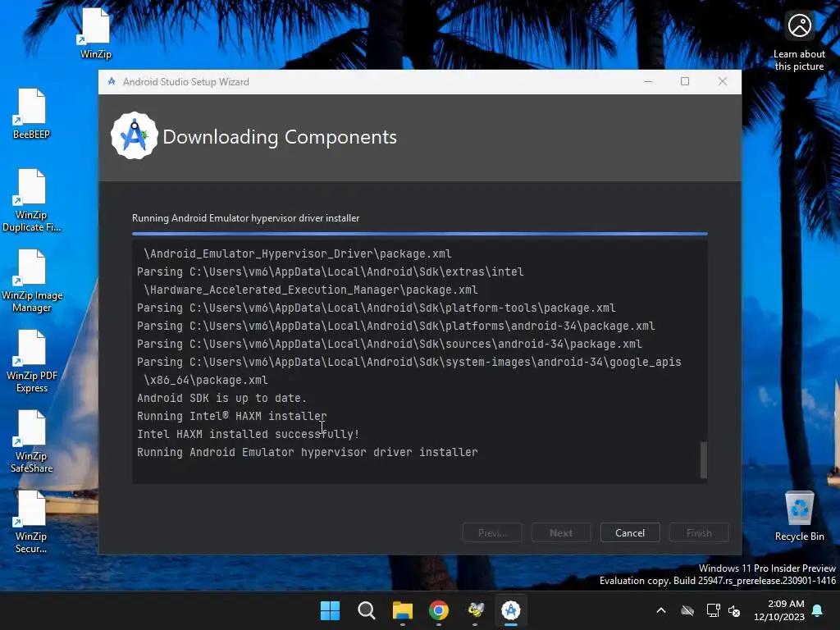Select Android Studio taskbar icon
The height and width of the screenshot is (630, 840).
tap(511, 610)
